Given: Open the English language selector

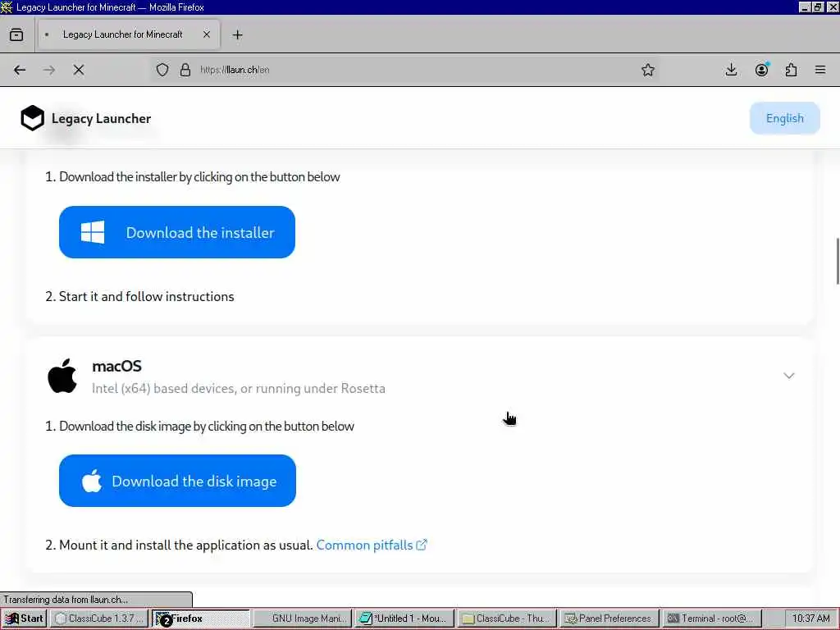Looking at the screenshot, I should [x=785, y=118].
